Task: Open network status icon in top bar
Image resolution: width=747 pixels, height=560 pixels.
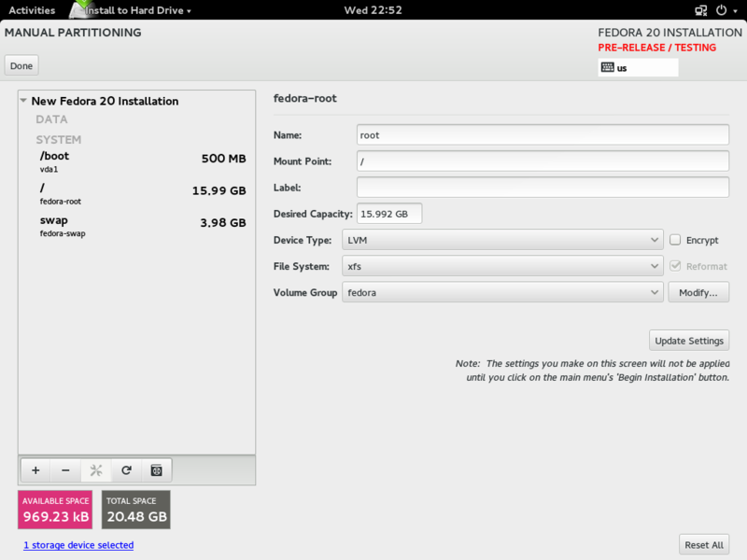Action: tap(701, 10)
